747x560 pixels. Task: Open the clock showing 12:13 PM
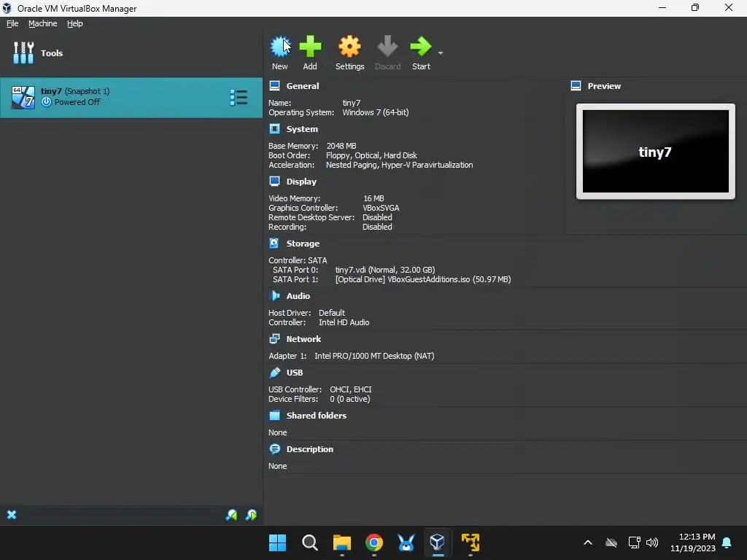(693, 542)
